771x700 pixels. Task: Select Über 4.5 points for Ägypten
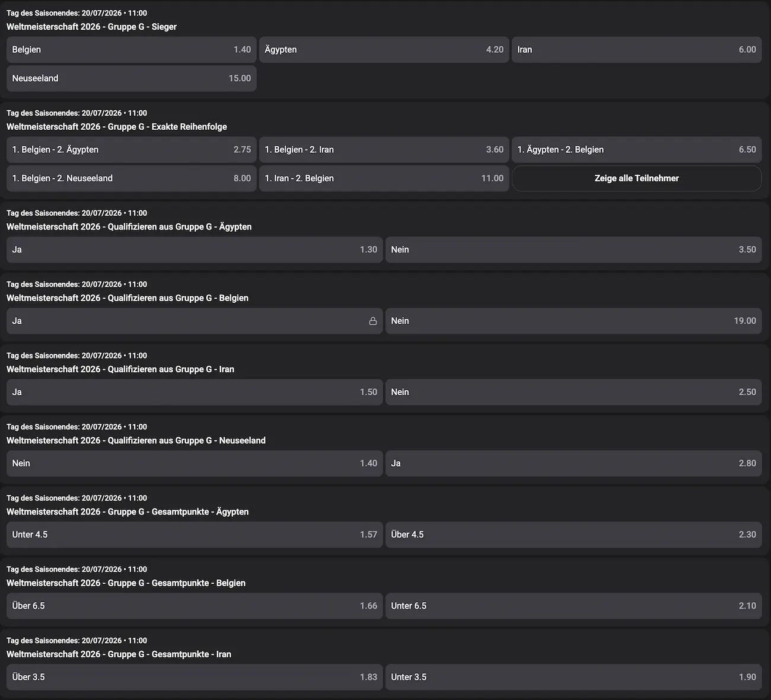[x=574, y=535]
